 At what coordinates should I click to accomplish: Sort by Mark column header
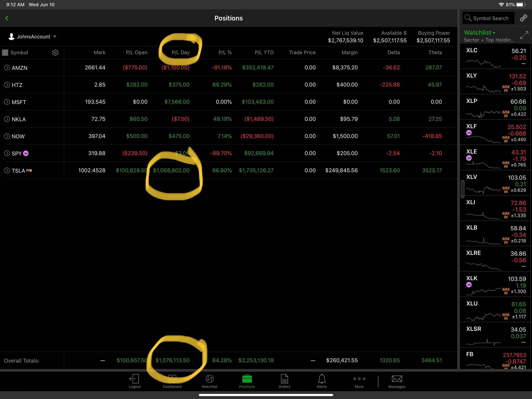pos(100,52)
